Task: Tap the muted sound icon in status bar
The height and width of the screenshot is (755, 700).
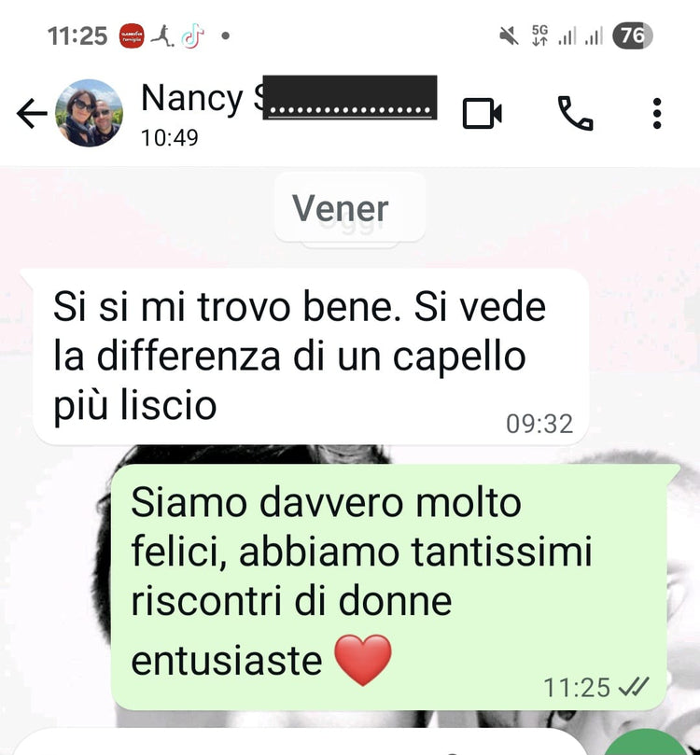Action: point(509,36)
